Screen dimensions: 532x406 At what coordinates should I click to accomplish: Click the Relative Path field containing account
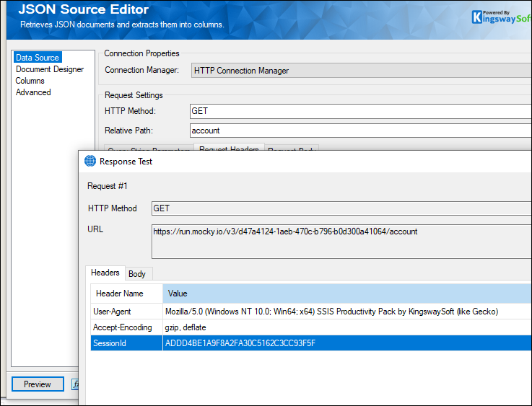coord(361,131)
